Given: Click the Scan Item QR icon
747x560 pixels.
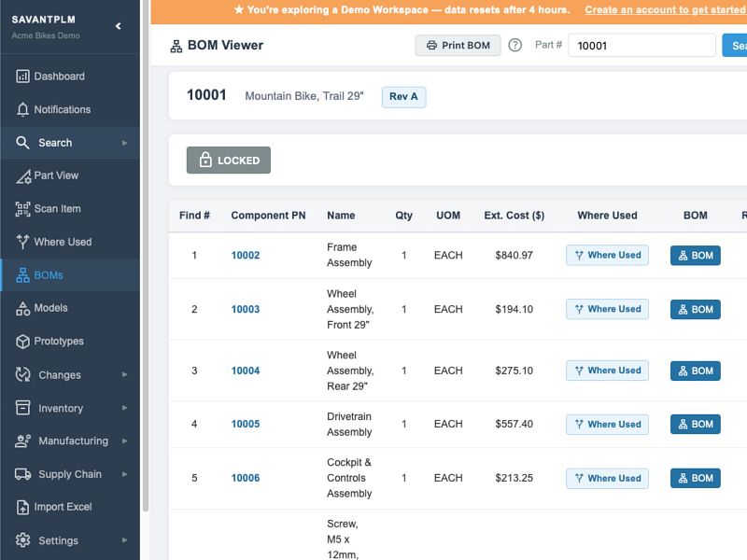Looking at the screenshot, I should click(x=22, y=209).
